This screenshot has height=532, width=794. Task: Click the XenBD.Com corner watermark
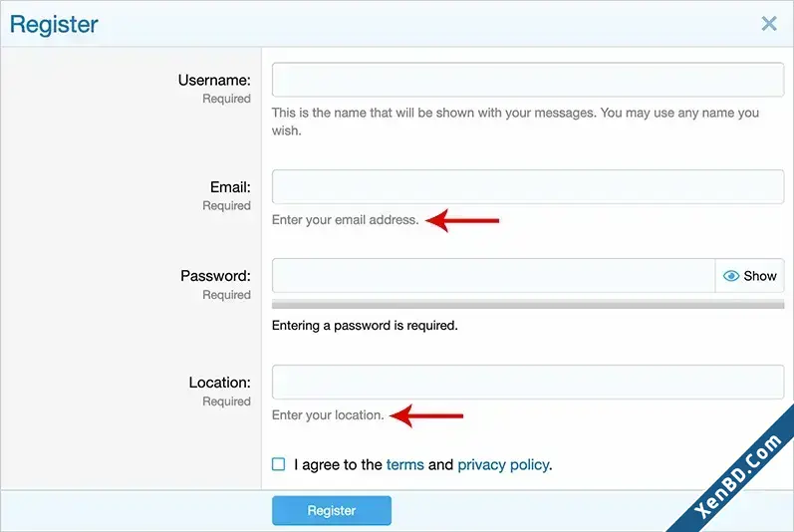(739, 477)
